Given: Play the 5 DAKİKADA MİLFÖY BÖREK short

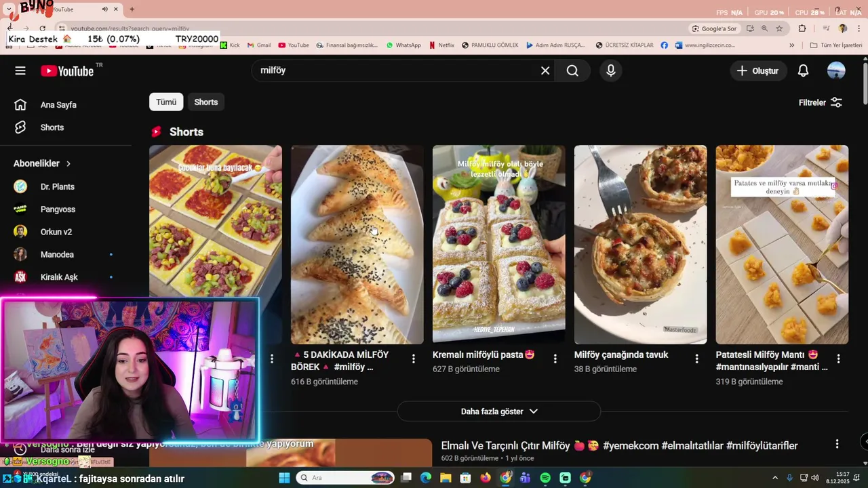Looking at the screenshot, I should pos(357,245).
